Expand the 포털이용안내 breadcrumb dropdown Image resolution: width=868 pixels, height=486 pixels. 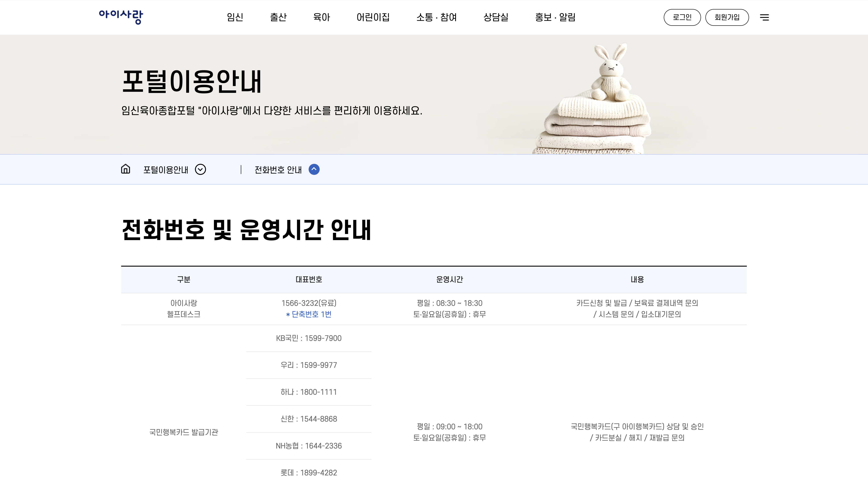200,169
